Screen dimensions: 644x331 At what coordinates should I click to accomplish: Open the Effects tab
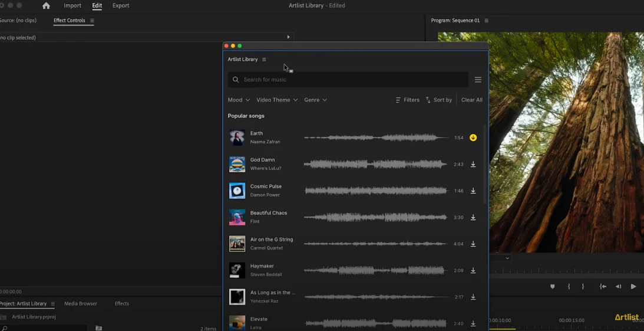pos(121,304)
